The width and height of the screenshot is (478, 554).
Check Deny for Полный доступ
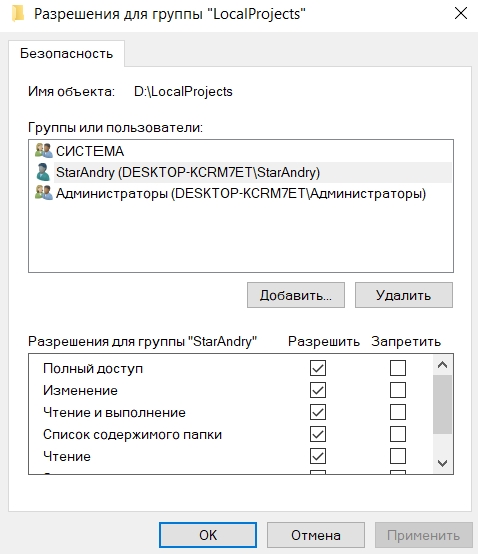[x=398, y=368]
